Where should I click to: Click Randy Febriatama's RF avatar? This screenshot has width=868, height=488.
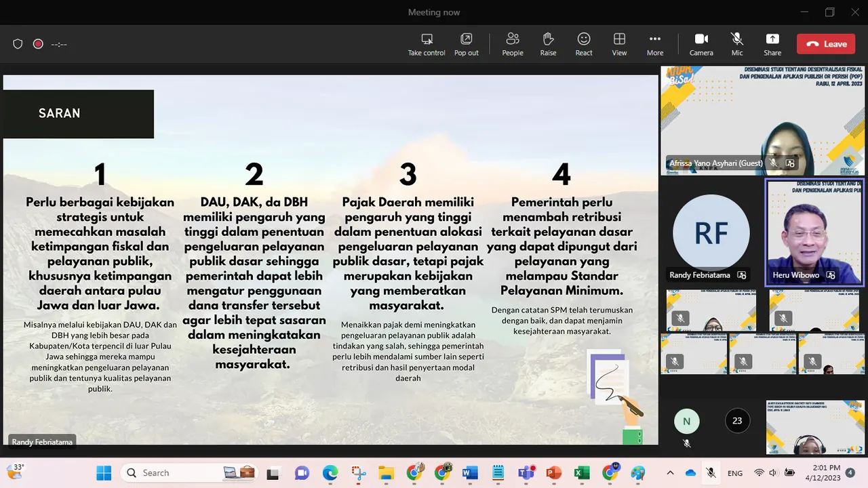pos(711,232)
